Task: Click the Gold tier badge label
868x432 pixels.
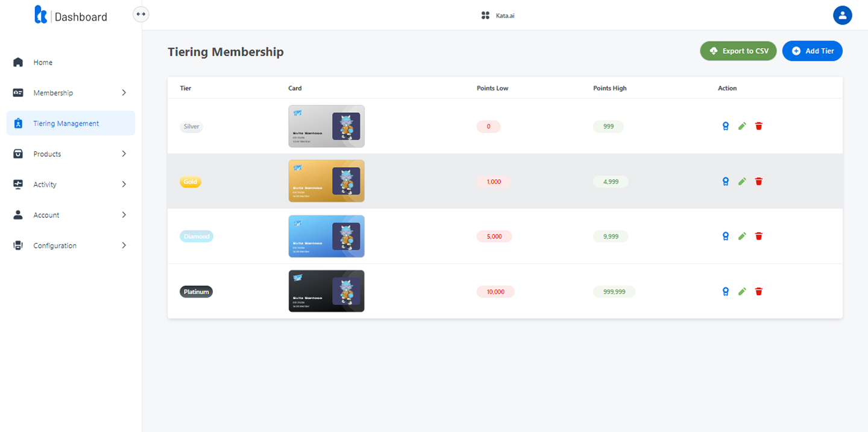Action: 190,182
